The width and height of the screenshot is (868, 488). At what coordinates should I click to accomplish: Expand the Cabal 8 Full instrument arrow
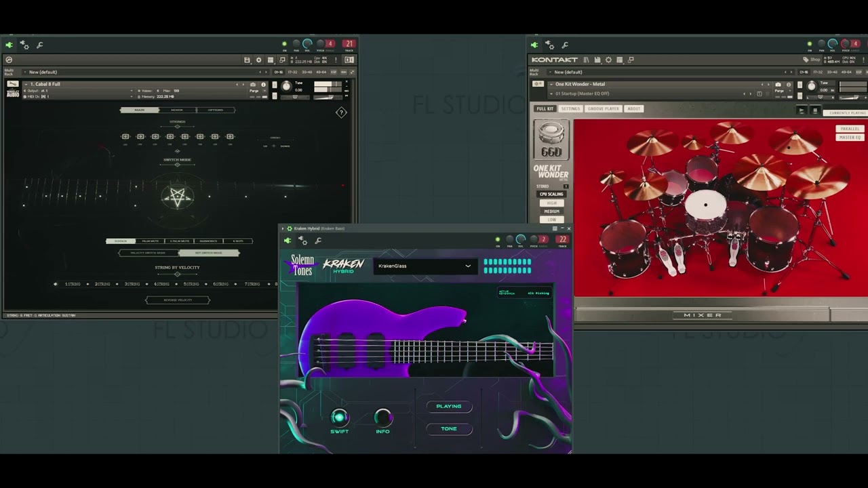tap(26, 85)
